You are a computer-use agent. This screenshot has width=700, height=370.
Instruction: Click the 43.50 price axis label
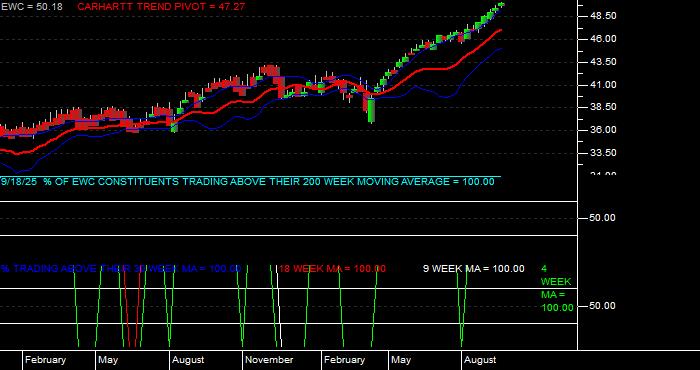[603, 62]
